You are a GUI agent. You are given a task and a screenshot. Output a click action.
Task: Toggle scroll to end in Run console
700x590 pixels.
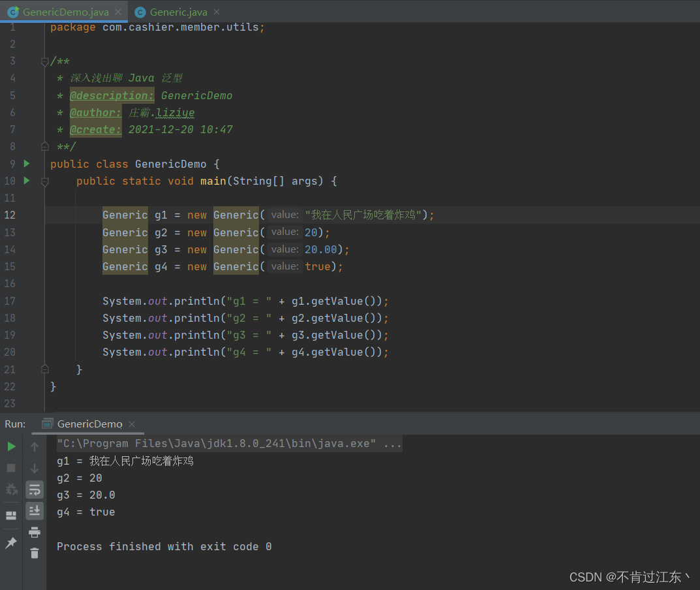pos(35,510)
